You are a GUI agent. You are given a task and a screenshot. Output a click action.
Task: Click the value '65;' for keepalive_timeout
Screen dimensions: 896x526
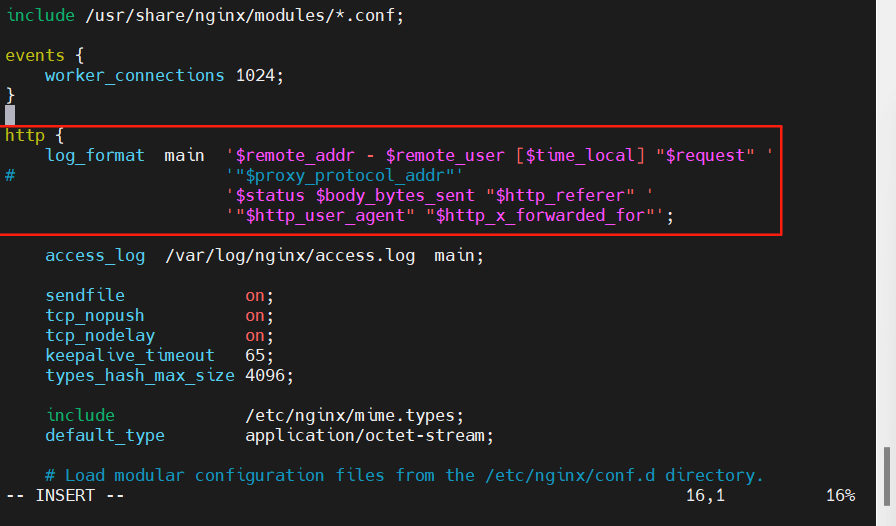(x=259, y=356)
